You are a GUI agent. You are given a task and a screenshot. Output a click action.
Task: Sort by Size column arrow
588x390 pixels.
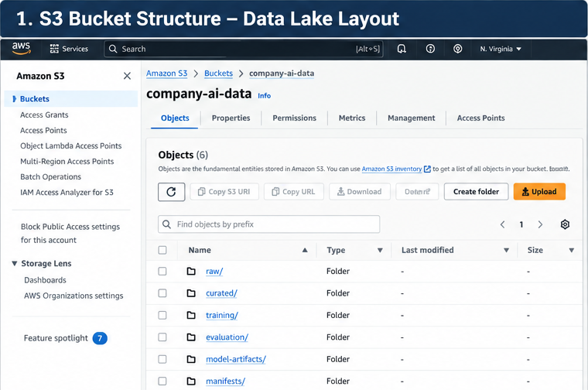point(572,250)
